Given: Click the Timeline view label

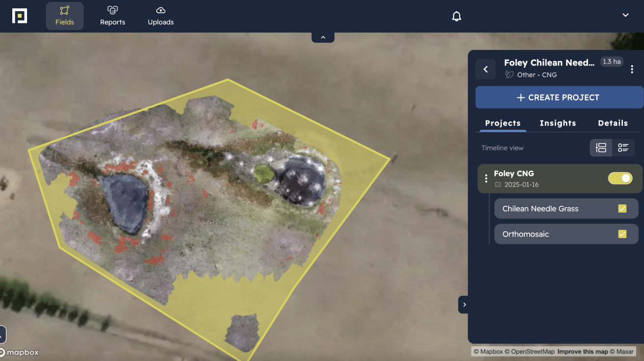Looking at the screenshot, I should [x=502, y=148].
